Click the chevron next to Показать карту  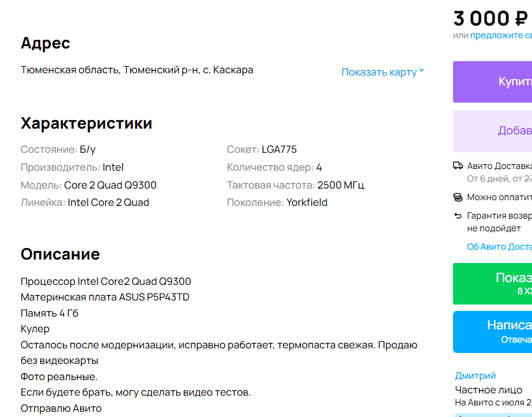click(421, 70)
